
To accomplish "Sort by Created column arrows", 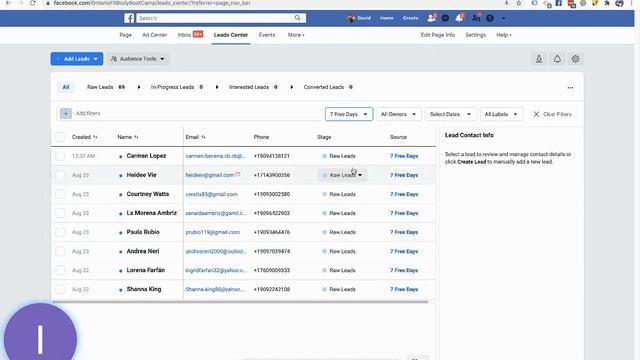I will point(96,137).
